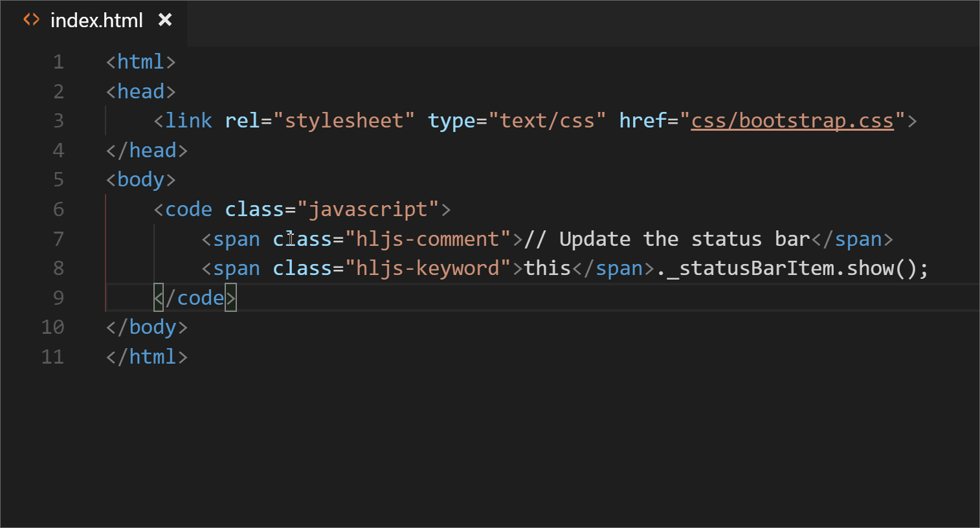The height and width of the screenshot is (528, 980).
Task: Click the closing head tag on line 4
Action: coord(147,150)
